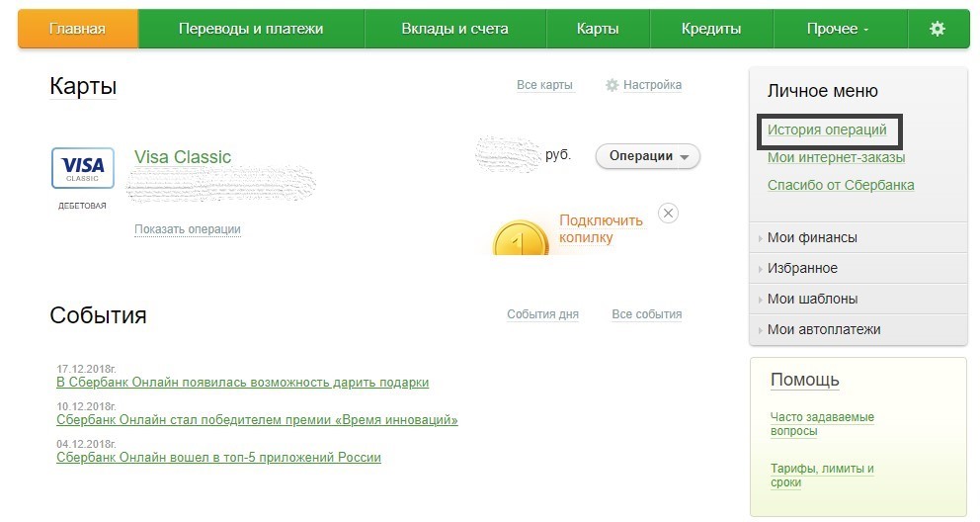980x522 pixels.
Task: Open the Прочее dropdown menu
Action: [x=838, y=29]
